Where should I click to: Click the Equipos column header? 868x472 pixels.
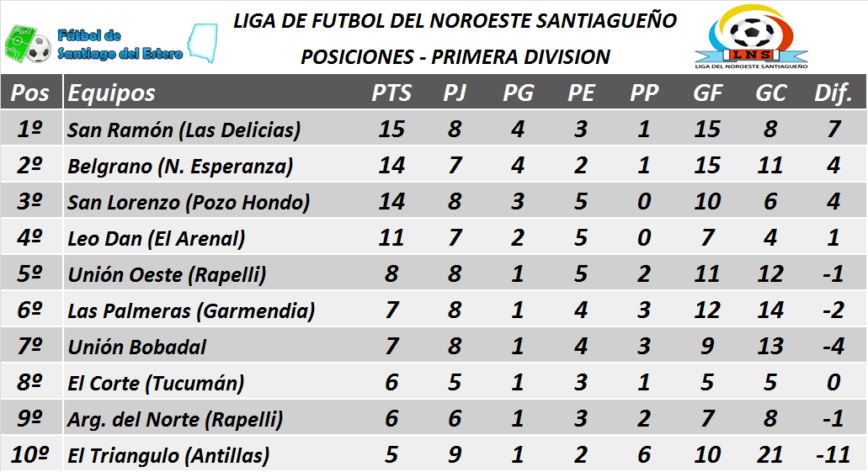(112, 93)
